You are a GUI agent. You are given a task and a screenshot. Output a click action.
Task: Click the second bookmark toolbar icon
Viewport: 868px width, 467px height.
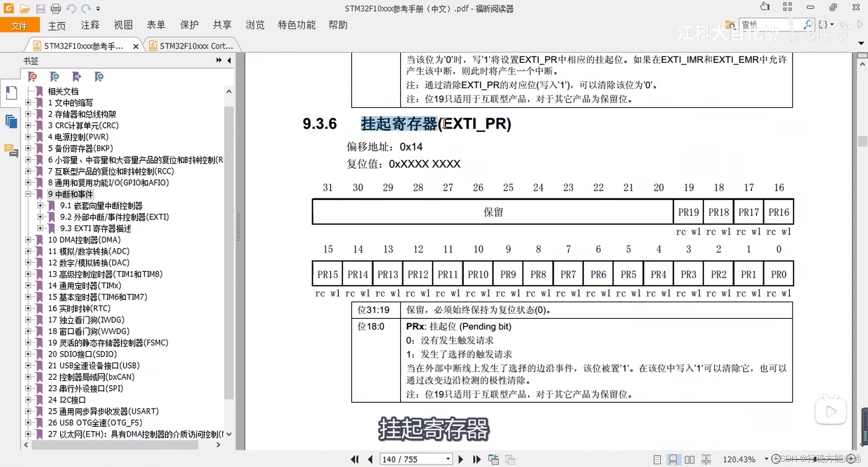pos(54,77)
